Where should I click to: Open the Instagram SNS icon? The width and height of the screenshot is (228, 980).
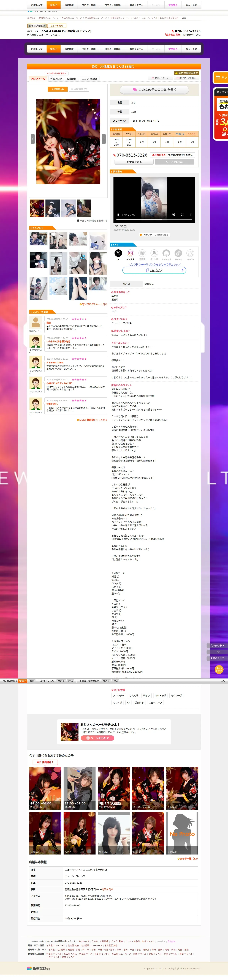130,253
